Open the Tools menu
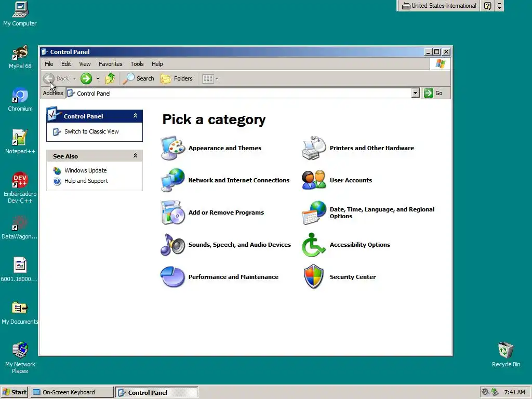This screenshot has width=532, height=399. (137, 64)
